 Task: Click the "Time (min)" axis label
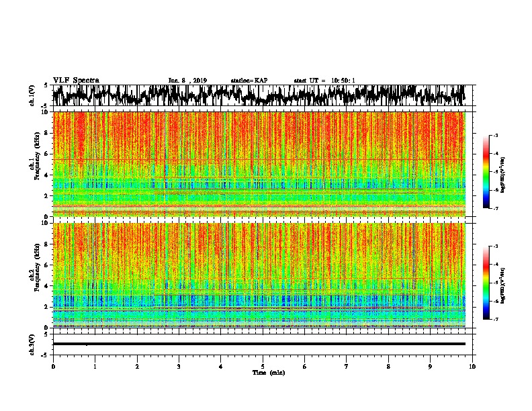tap(269, 373)
